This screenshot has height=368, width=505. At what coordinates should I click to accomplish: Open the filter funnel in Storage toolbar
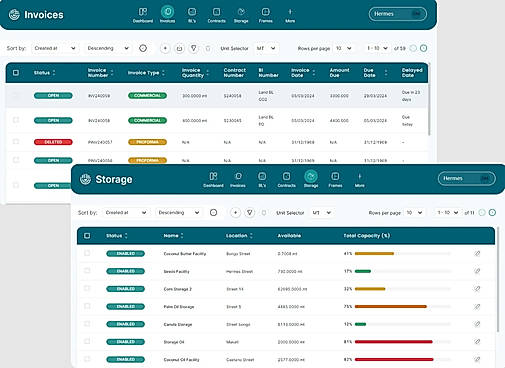click(x=250, y=213)
